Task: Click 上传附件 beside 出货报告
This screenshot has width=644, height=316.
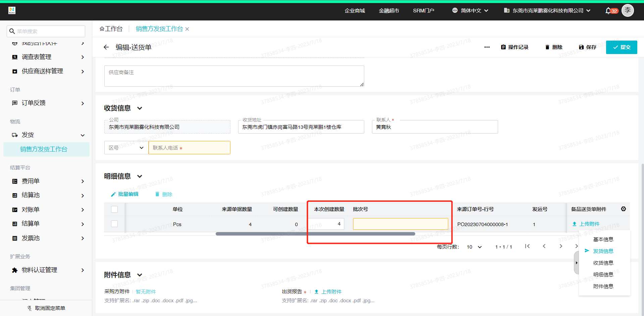Action: pos(328,292)
